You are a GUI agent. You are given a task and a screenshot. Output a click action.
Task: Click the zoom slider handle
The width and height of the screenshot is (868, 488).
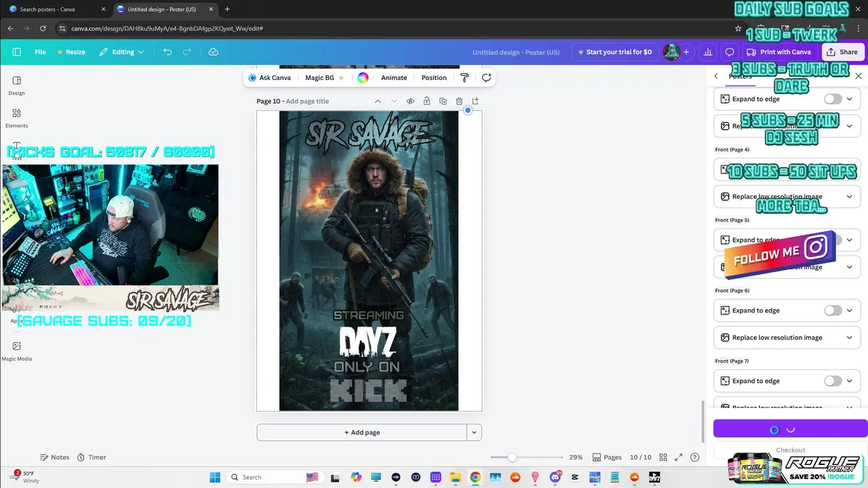click(x=512, y=457)
